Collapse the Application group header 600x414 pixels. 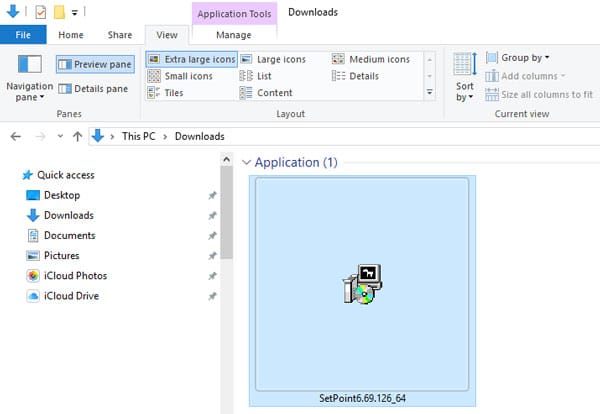(247, 162)
